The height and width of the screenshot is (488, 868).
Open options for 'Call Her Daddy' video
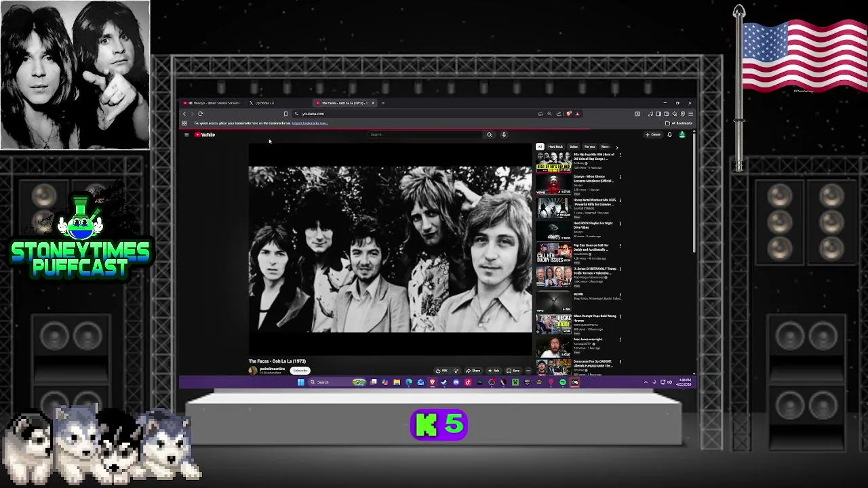pyautogui.click(x=620, y=247)
